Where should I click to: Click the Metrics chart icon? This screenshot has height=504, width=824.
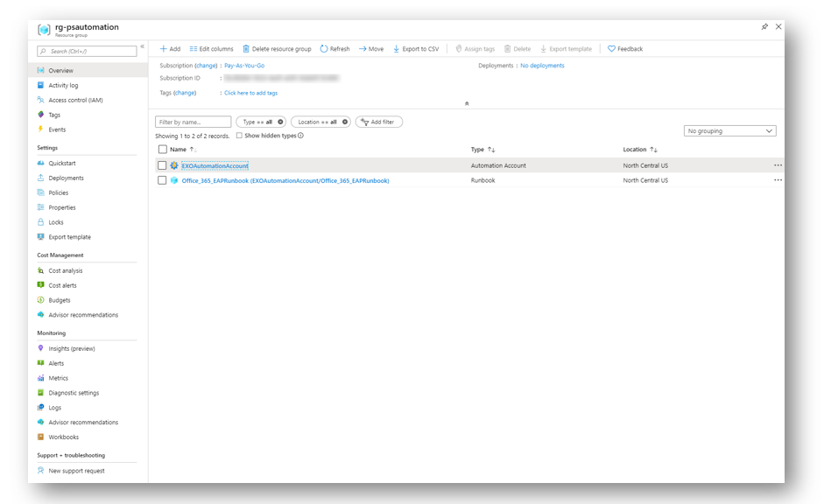click(40, 378)
